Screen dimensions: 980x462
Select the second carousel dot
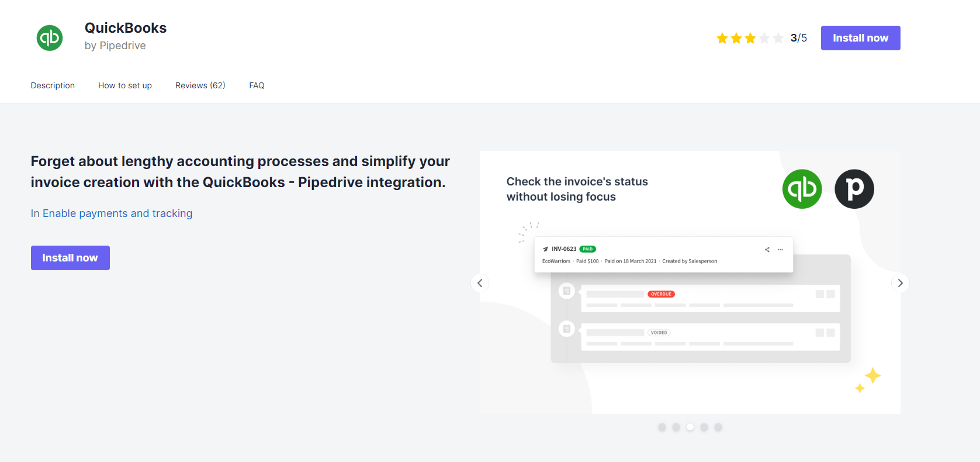click(x=676, y=427)
